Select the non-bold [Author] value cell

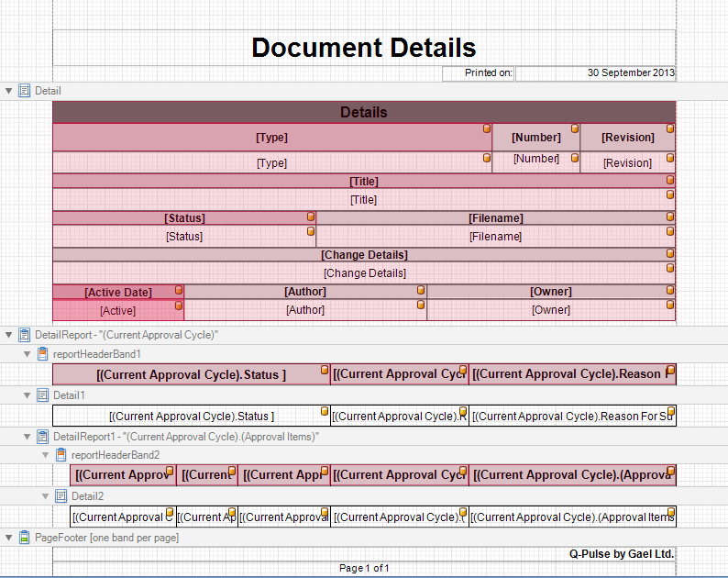[305, 309]
